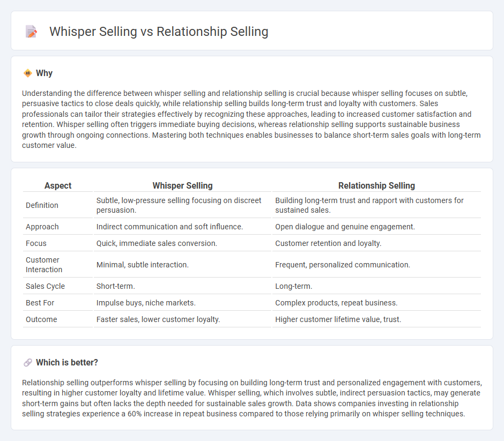The width and height of the screenshot is (504, 441).
Task: Select the Outcome row label
Action: (41, 319)
